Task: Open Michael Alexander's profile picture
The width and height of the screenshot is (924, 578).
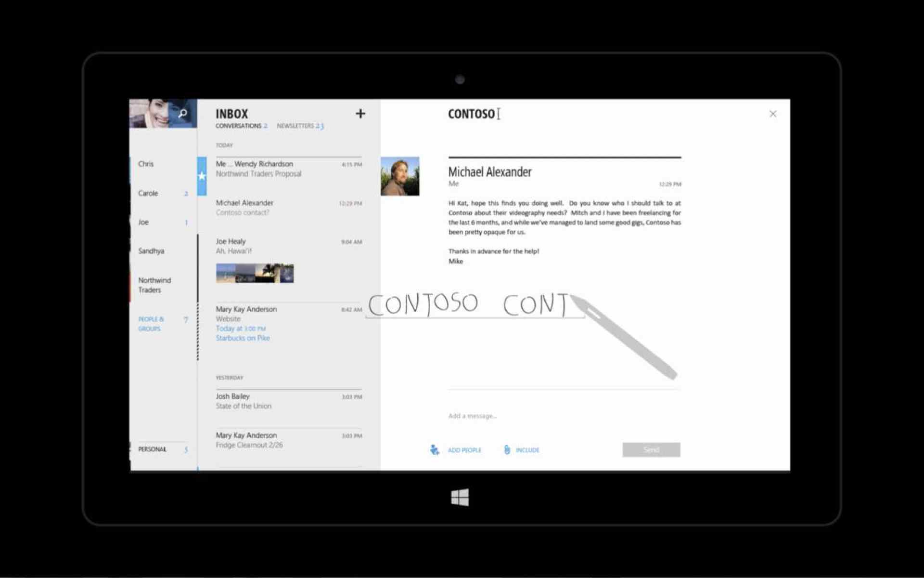Action: (x=400, y=176)
